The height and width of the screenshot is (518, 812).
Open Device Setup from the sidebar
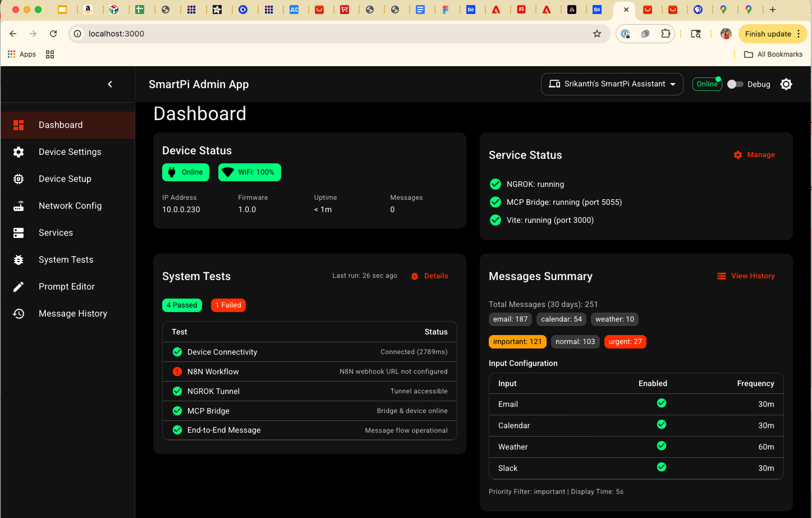click(19, 178)
